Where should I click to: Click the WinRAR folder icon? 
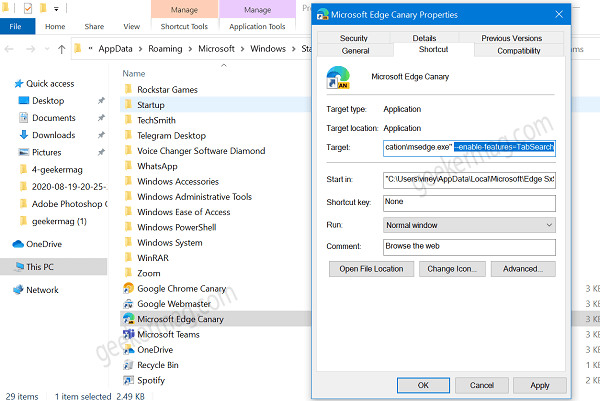[128, 258]
